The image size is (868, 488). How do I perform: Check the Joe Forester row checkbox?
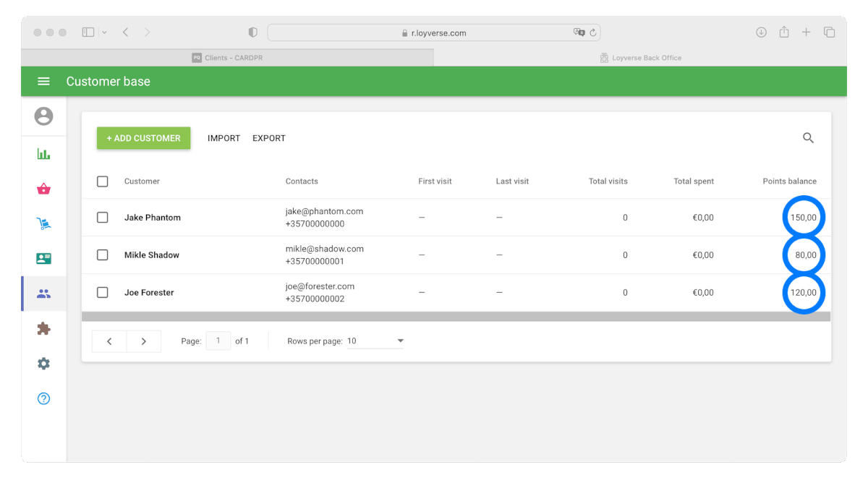[x=103, y=293]
